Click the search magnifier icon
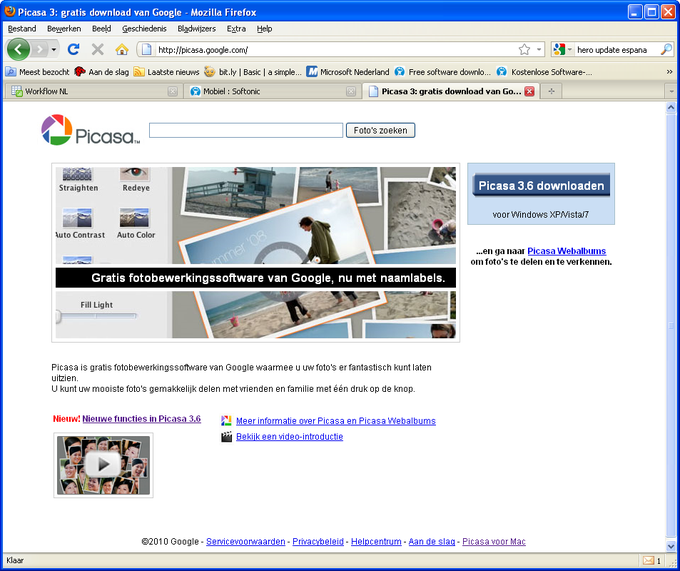 (x=666, y=49)
